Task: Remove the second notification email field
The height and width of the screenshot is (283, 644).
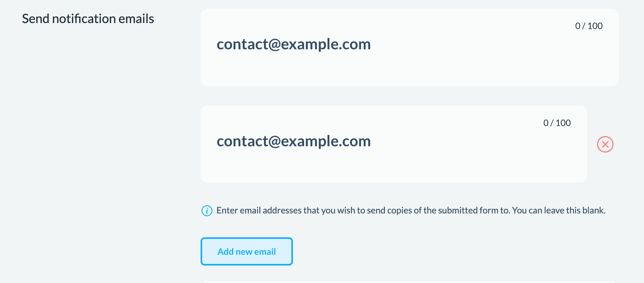Action: coord(605,144)
